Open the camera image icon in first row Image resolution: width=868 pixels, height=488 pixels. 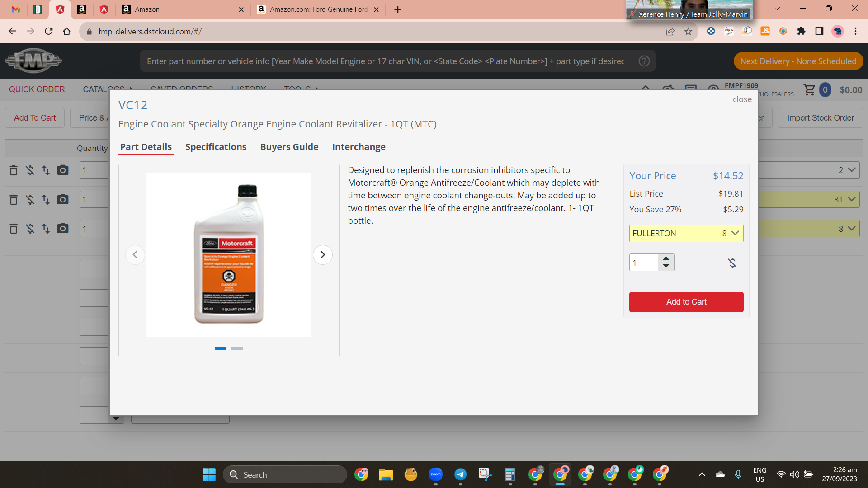click(63, 170)
